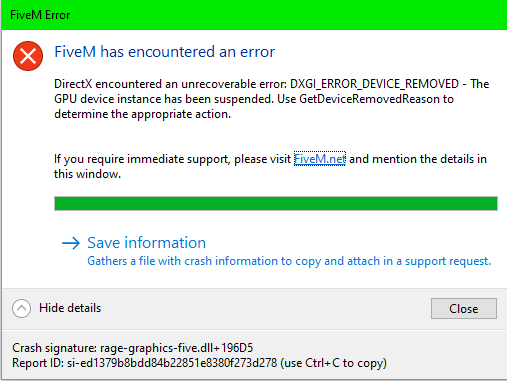Viewport: 507px width, 381px height.
Task: Click the FiveM Error title bar
Action: [x=253, y=15]
